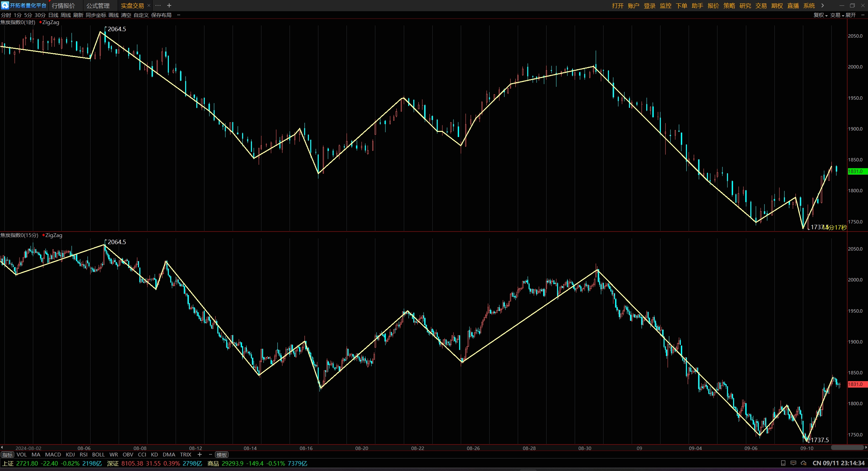This screenshot has width=868, height=471.
Task: Select the DMA indicator
Action: point(169,454)
